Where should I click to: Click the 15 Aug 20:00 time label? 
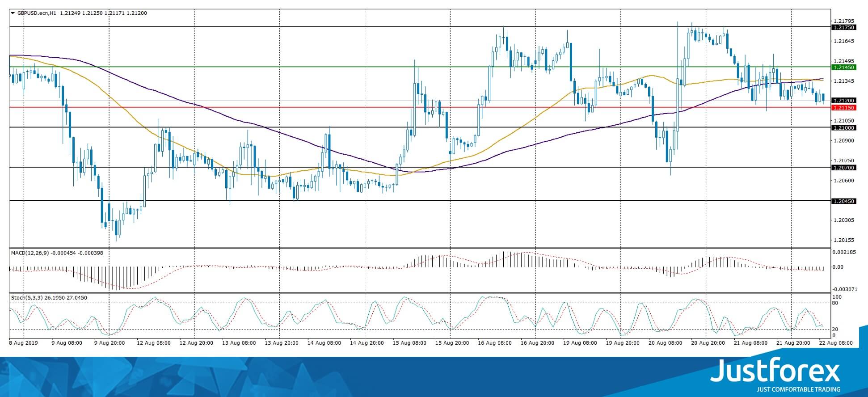click(452, 343)
